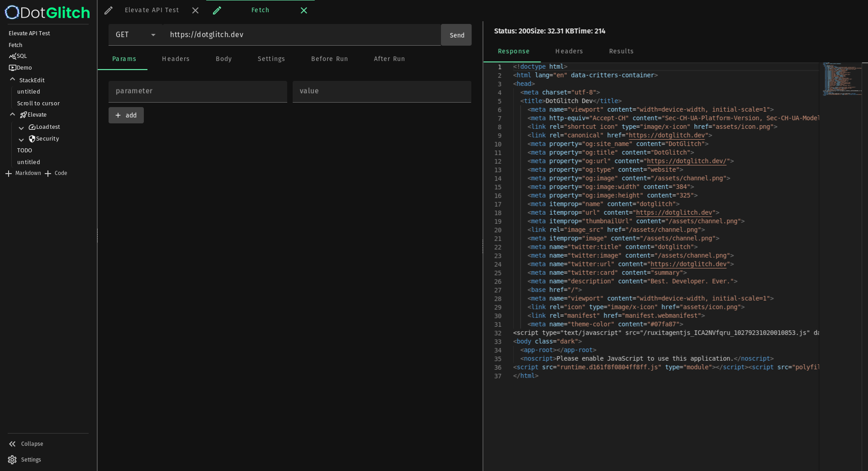Open untitled under StackEdit
The height and width of the screenshot is (471, 868).
click(28, 92)
